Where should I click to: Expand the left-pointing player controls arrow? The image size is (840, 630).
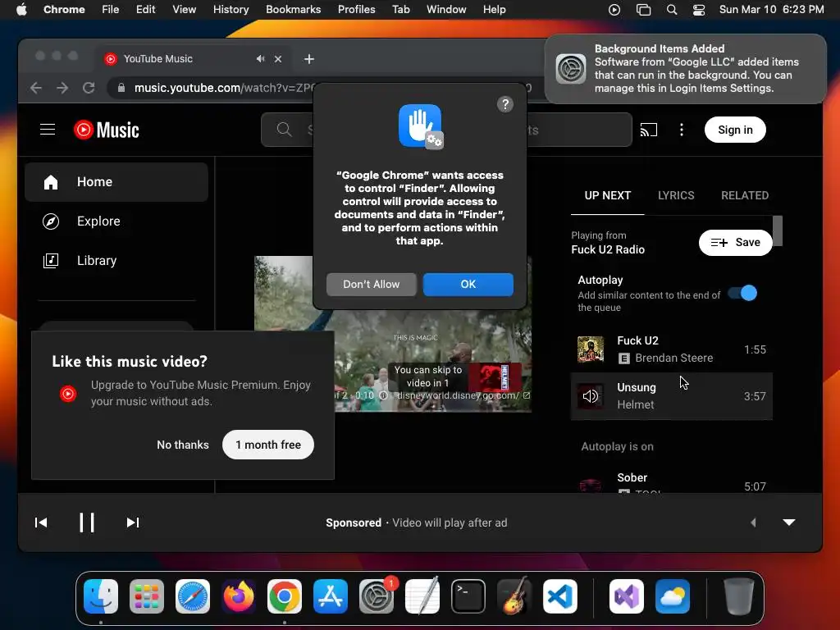[753, 523]
